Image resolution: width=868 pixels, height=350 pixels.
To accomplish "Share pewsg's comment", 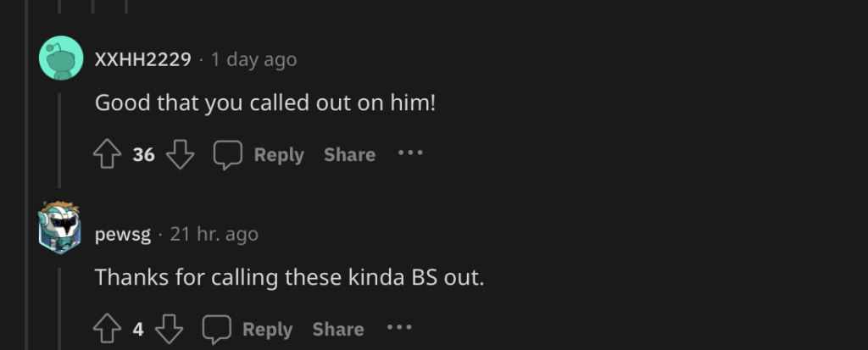I will (x=337, y=329).
